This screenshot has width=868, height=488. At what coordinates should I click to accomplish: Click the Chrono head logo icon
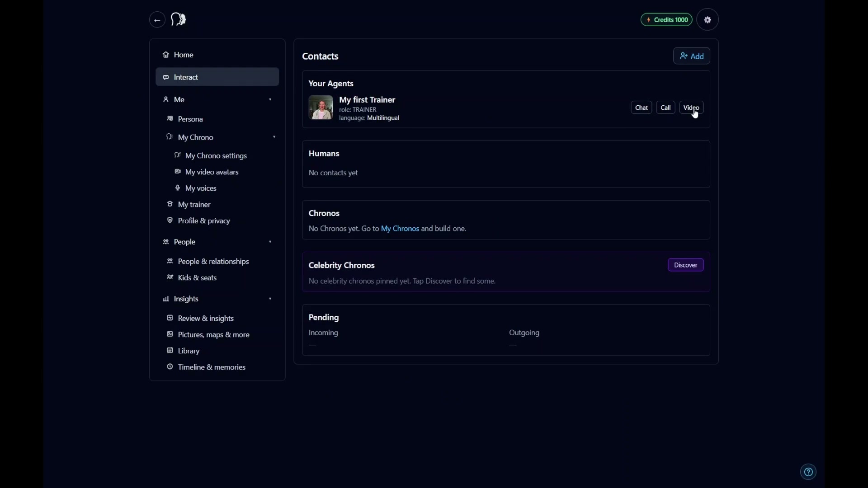[x=179, y=19]
